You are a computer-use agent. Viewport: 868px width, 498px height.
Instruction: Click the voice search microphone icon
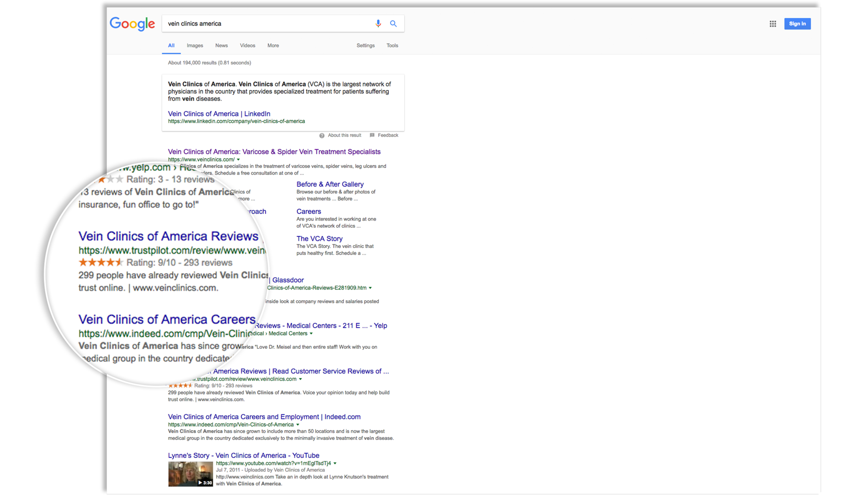click(x=378, y=24)
